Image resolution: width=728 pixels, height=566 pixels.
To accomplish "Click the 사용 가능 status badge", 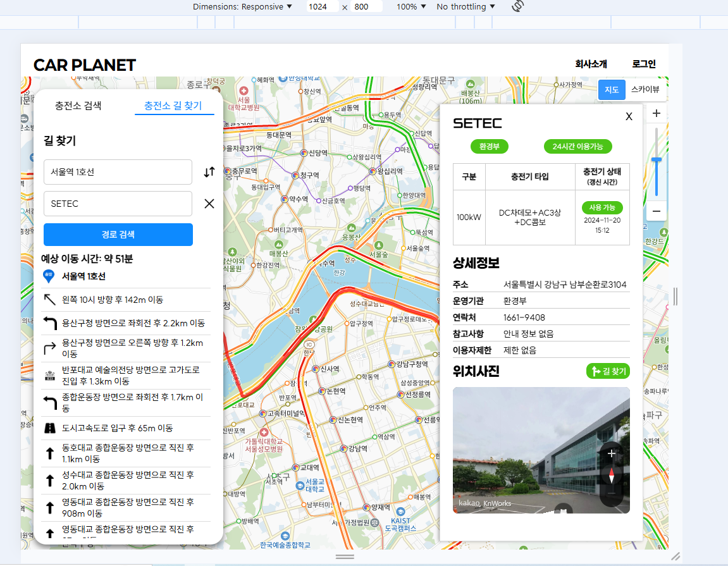I will pos(602,207).
